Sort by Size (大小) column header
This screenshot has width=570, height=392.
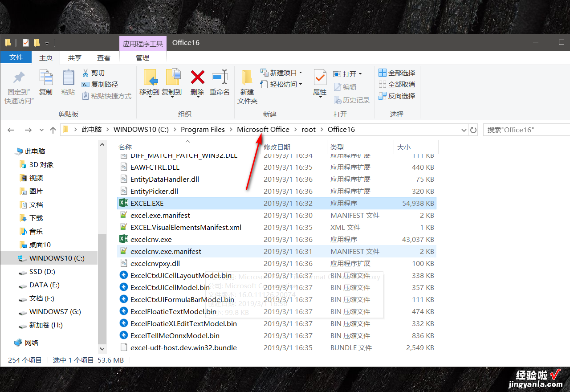coord(404,147)
